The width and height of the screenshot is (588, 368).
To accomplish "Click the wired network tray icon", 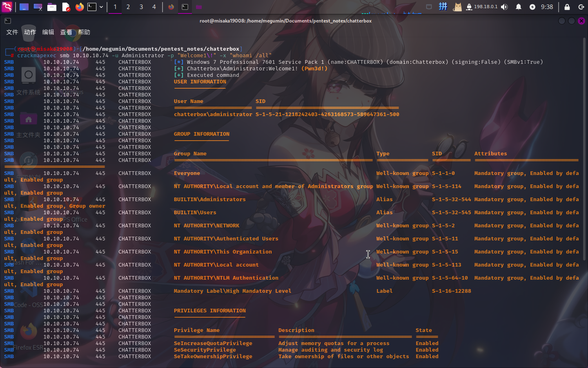I will tap(429, 7).
